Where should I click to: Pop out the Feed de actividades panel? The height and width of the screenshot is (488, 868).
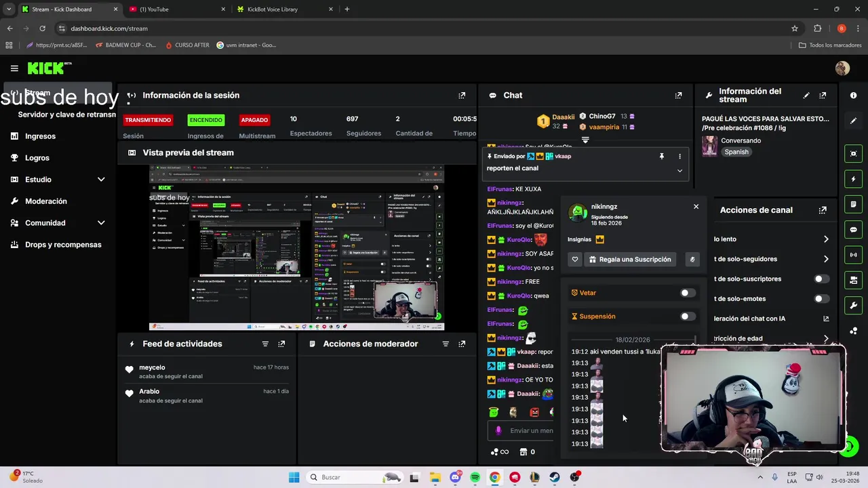coord(281,344)
